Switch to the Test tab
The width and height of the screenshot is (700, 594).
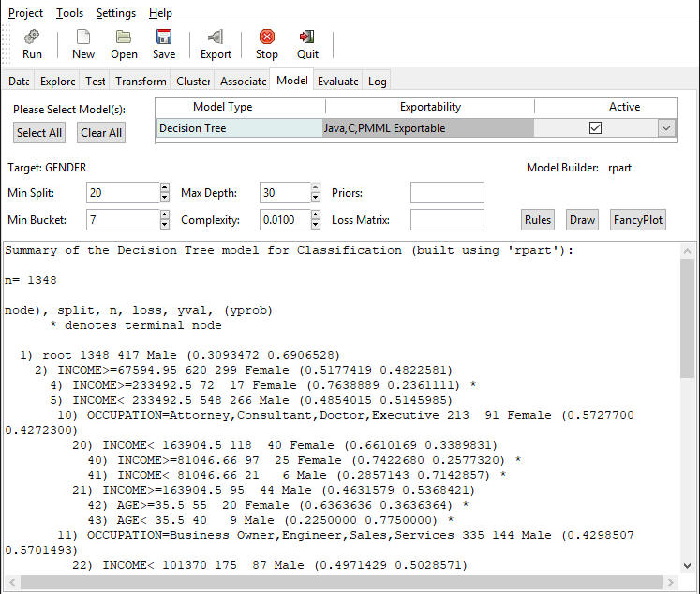95,82
